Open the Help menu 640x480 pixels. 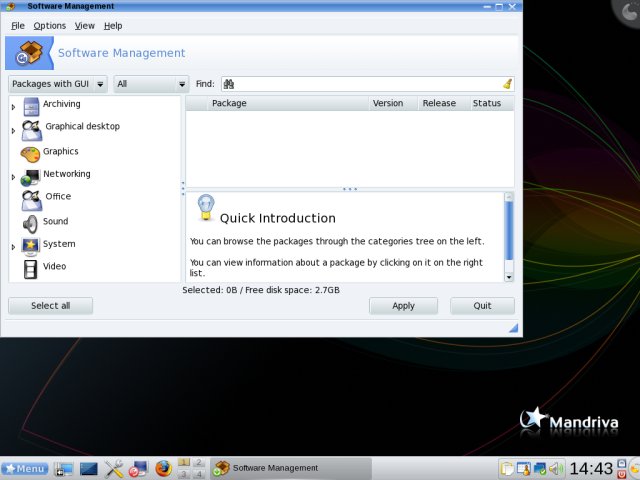113,26
